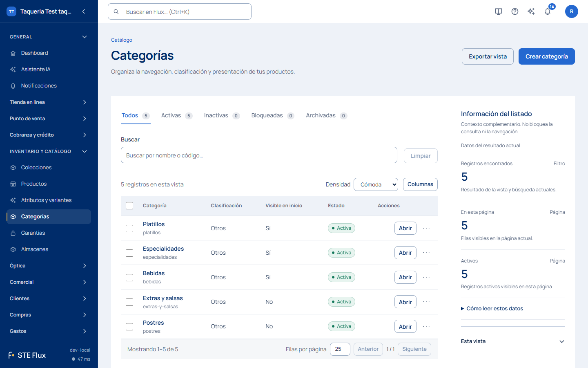Click the Crear categoría button

click(547, 56)
